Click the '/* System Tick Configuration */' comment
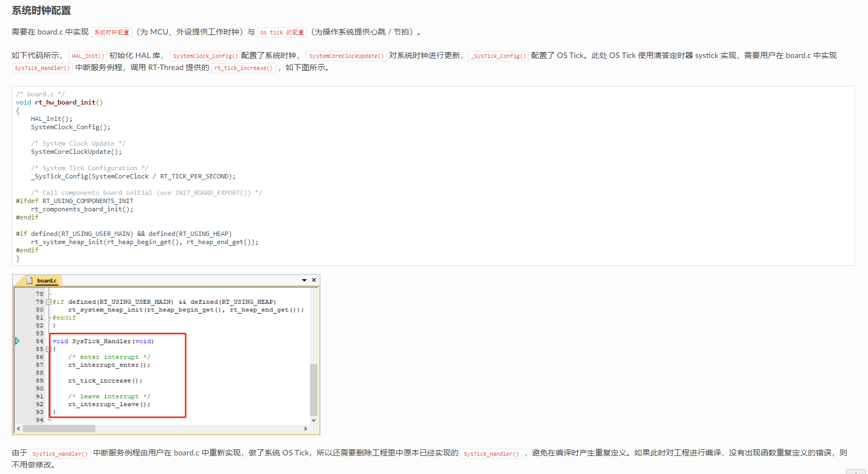Viewport: 868px width, 474px height. click(x=89, y=168)
